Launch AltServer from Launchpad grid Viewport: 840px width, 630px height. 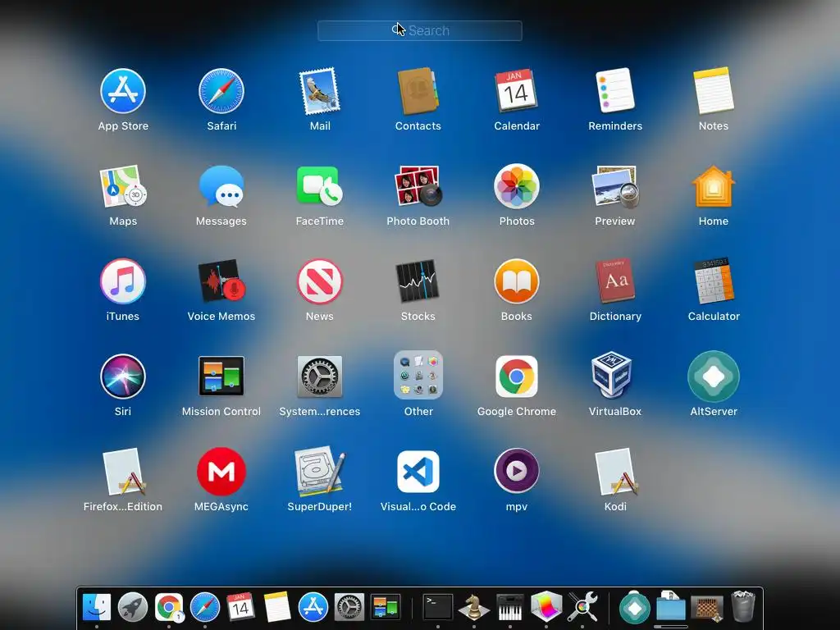[x=714, y=377]
